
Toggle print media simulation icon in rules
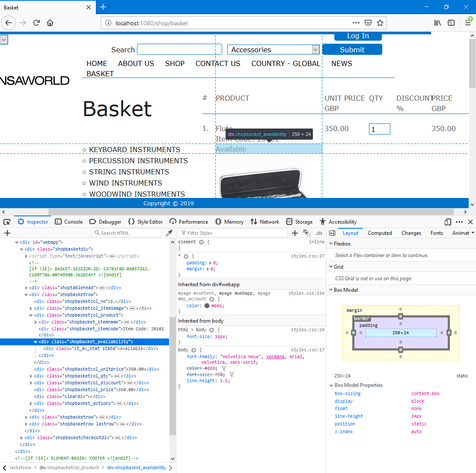click(x=306, y=233)
